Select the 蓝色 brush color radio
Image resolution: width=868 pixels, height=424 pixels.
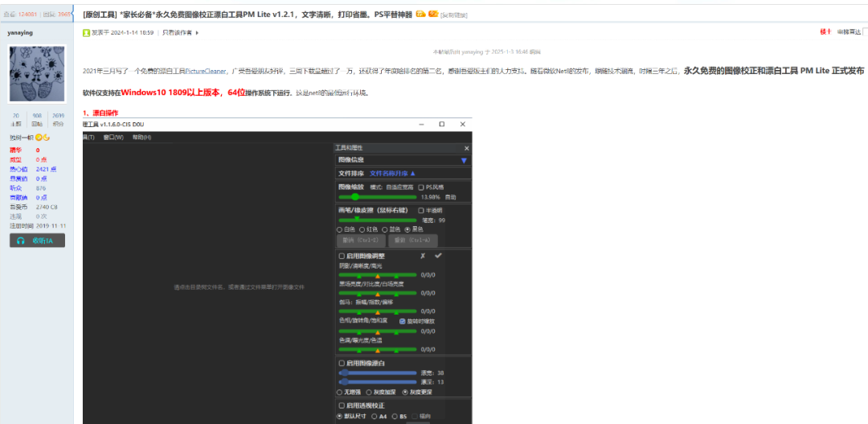click(385, 229)
